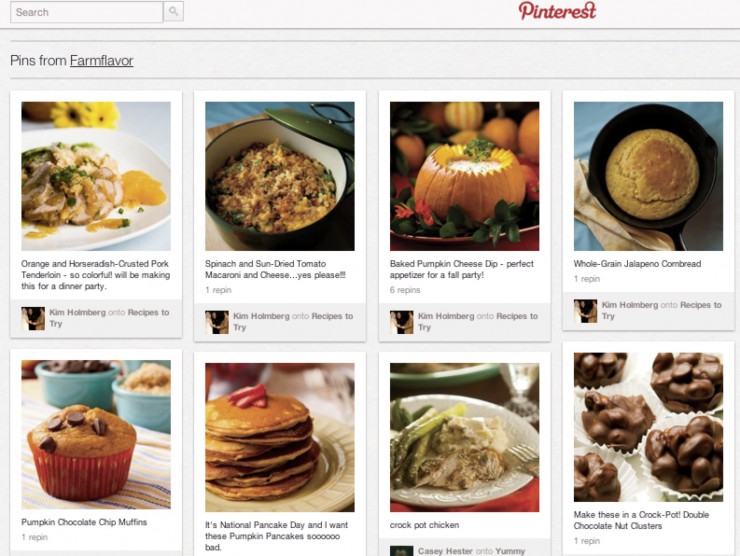This screenshot has height=556, width=740.
Task: Open Kim Holmberg's avatar under cornbread pin
Action: [x=585, y=311]
